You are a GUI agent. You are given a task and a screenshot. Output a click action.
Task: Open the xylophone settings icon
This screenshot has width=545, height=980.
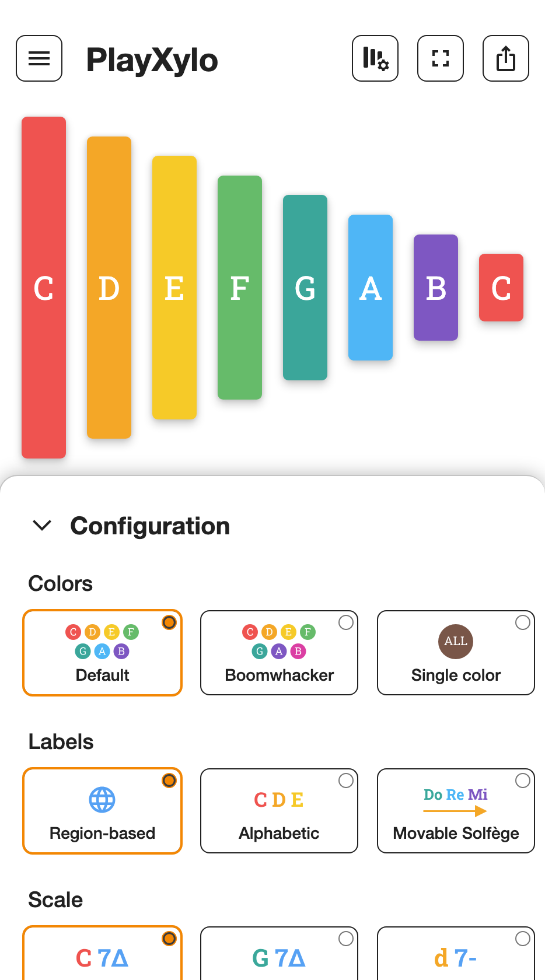tap(375, 58)
